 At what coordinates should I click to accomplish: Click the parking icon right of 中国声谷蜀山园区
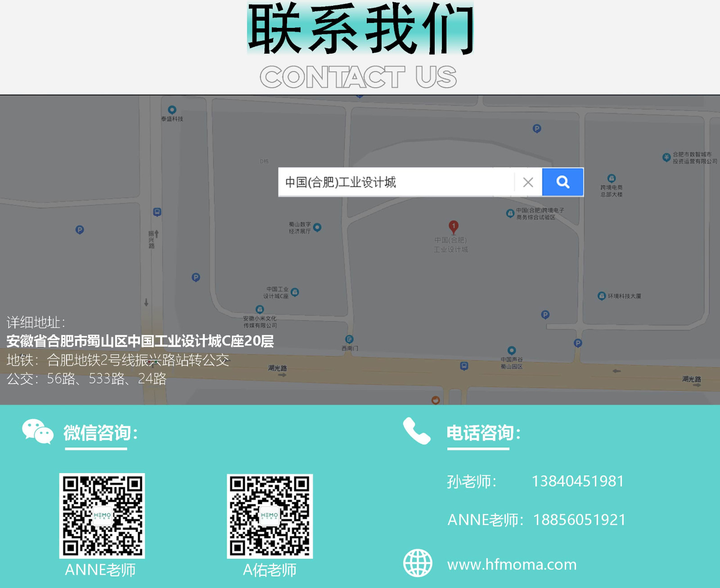click(x=578, y=343)
